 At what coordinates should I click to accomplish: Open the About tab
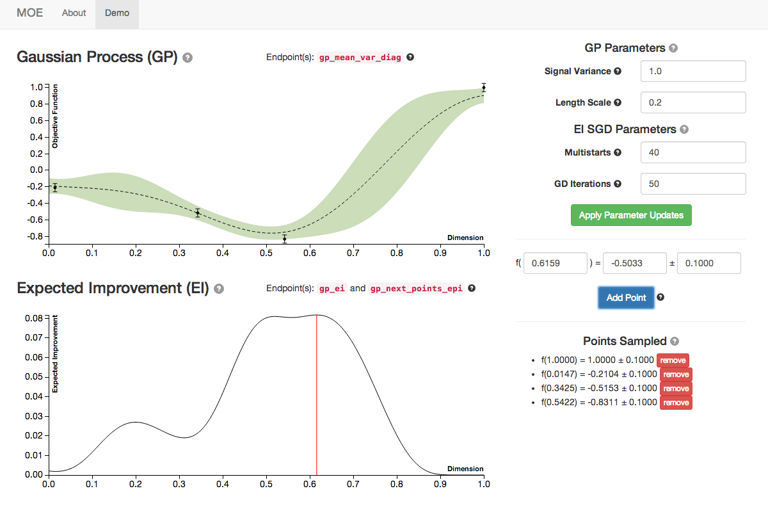(x=74, y=13)
